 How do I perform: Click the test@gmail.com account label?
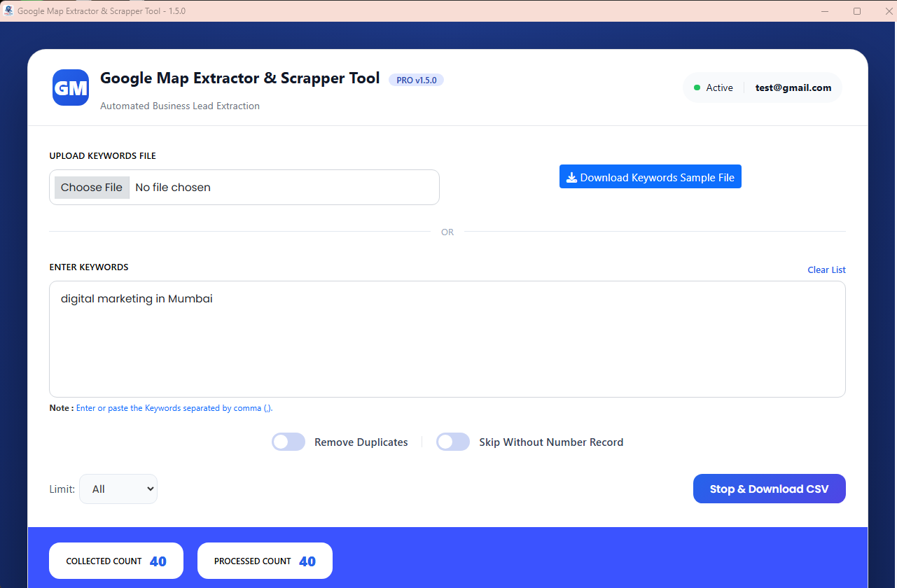[793, 87]
